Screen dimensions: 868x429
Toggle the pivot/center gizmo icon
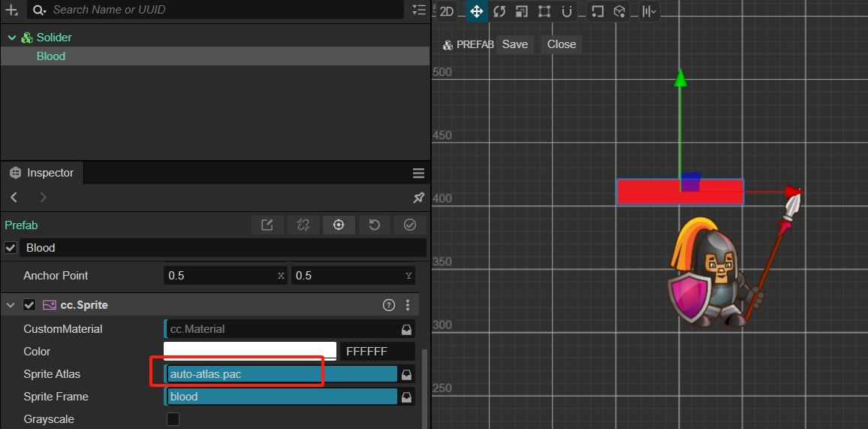[597, 11]
